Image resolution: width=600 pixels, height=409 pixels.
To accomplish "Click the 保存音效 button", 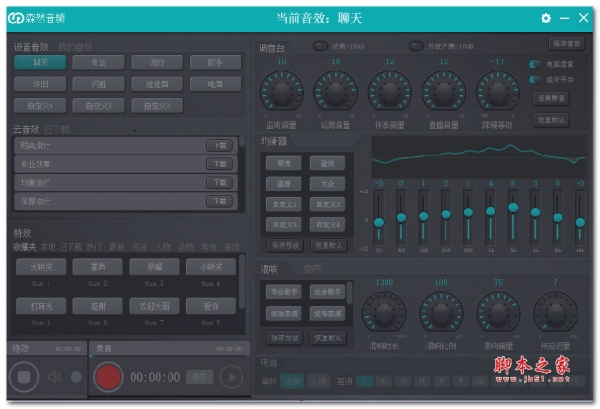I will pyautogui.click(x=567, y=43).
